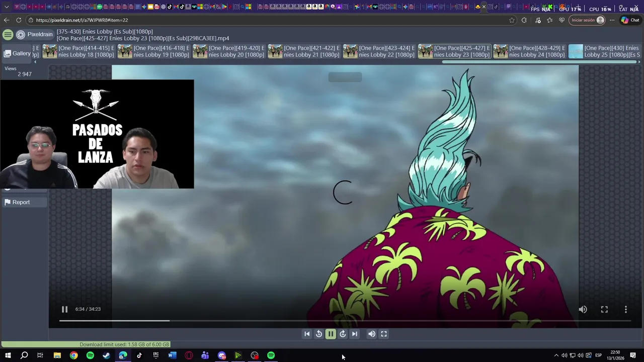The image size is (644, 362).
Task: Open the media control music-note icon
Action: [538, 20]
